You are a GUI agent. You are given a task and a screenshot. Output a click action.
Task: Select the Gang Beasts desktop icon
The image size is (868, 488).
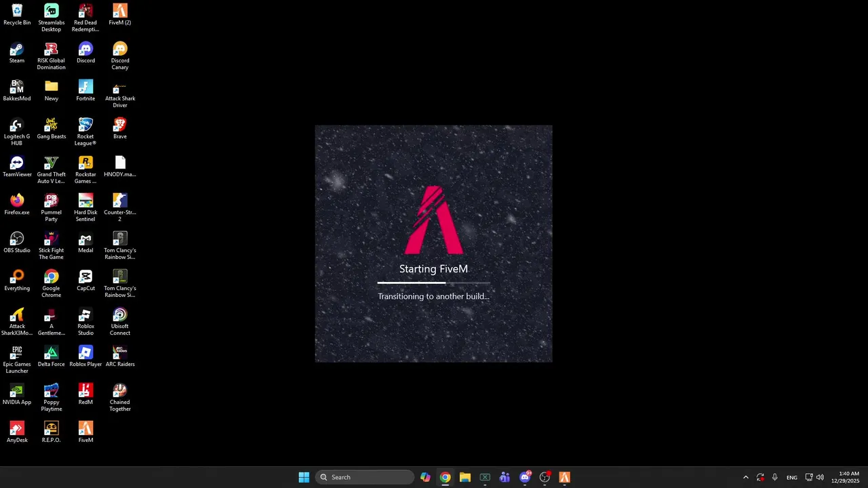51,129
